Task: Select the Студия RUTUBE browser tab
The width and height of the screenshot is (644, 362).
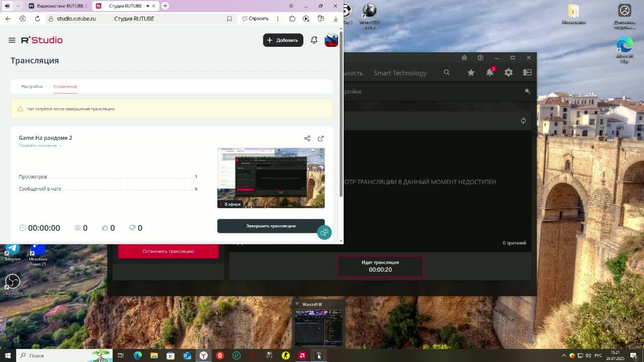Action: point(125,6)
